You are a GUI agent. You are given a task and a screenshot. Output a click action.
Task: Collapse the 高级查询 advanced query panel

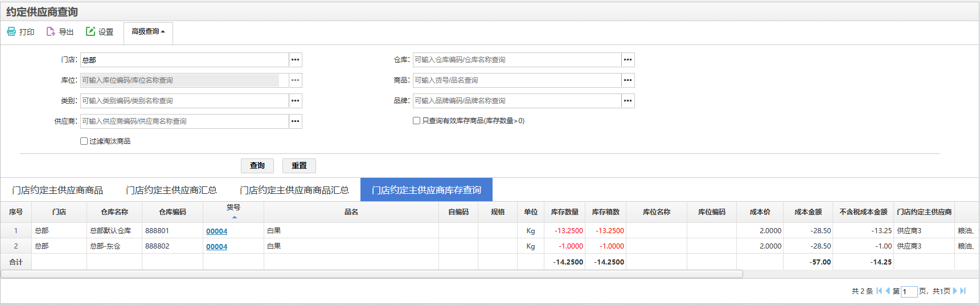[148, 32]
